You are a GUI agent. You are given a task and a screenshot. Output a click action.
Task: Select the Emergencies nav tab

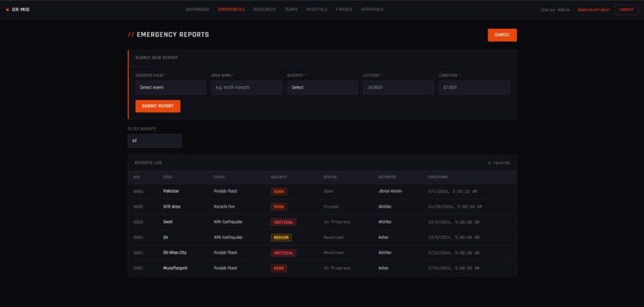231,10
